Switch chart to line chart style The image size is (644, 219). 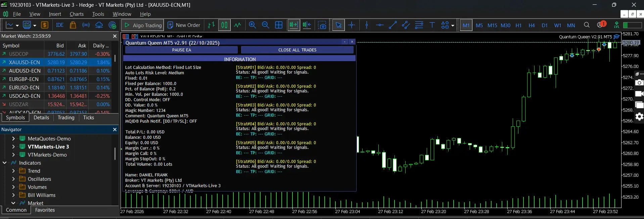[x=237, y=25]
